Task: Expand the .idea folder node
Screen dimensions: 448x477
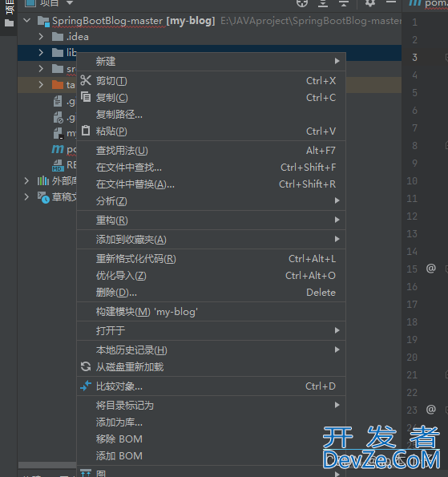Action: point(41,37)
